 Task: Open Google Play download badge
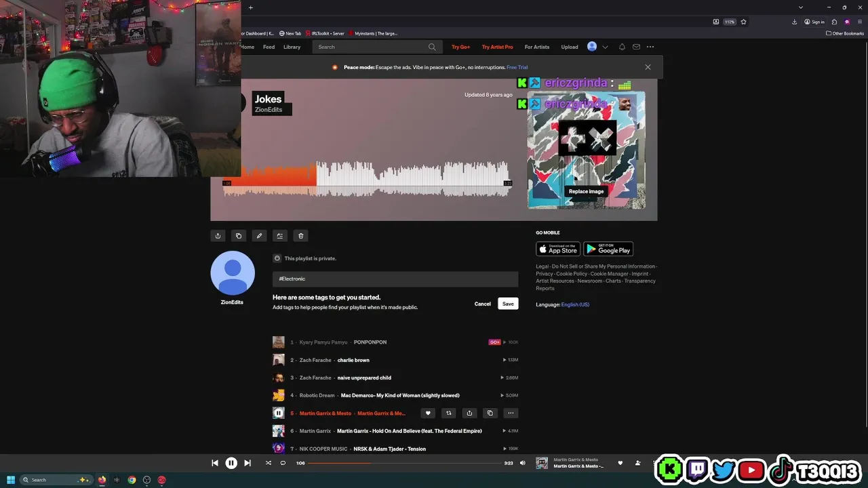tap(608, 249)
